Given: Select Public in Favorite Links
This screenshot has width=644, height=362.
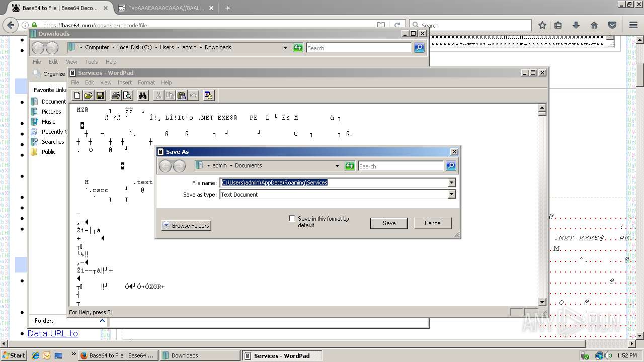Looking at the screenshot, I should 43,152.
